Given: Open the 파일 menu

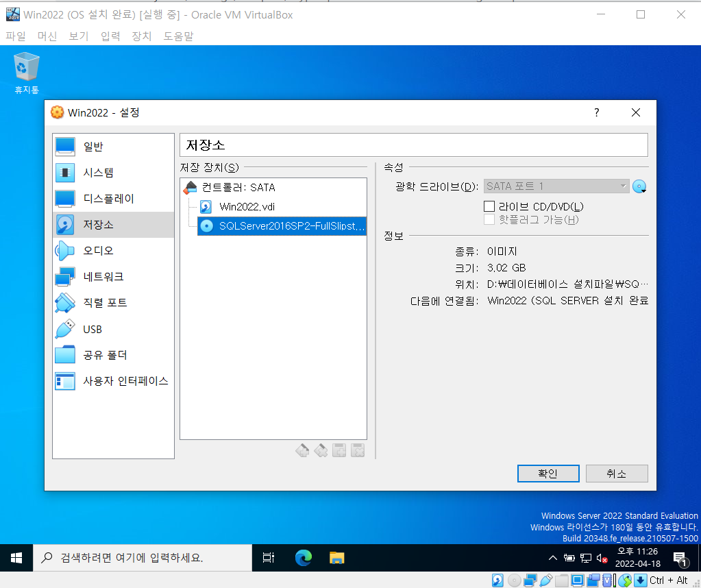Looking at the screenshot, I should [x=16, y=36].
